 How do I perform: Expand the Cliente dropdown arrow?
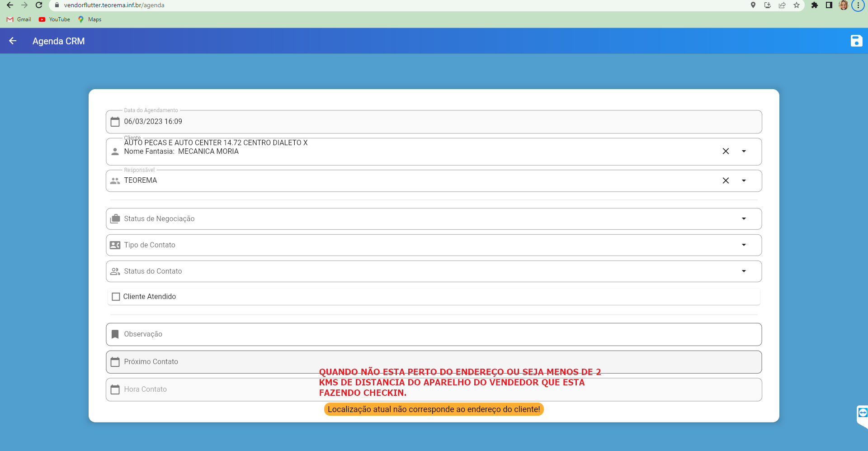coord(744,151)
